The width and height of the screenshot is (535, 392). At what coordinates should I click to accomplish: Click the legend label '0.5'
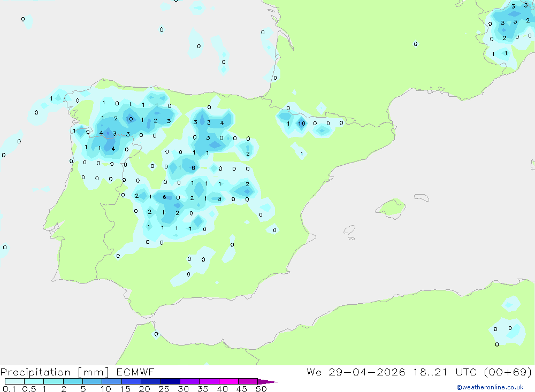click(29, 389)
